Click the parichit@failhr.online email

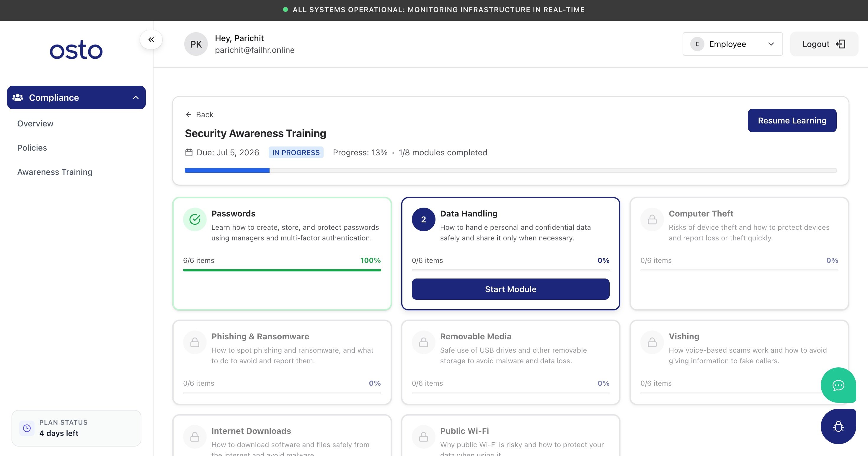click(x=255, y=50)
